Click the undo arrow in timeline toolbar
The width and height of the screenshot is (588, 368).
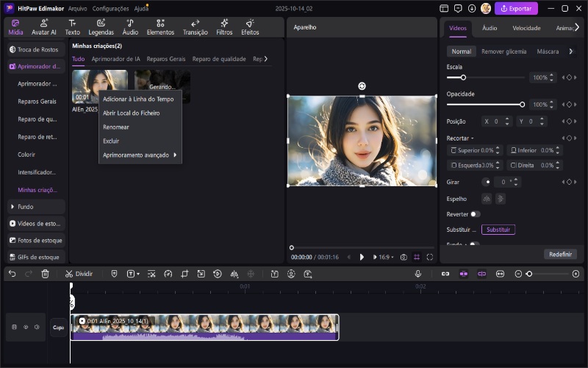(x=12, y=274)
